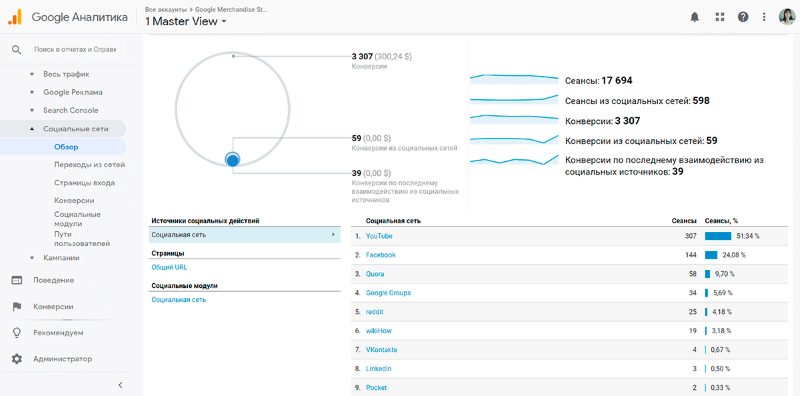Click the blue social conversions circle

pyautogui.click(x=233, y=160)
